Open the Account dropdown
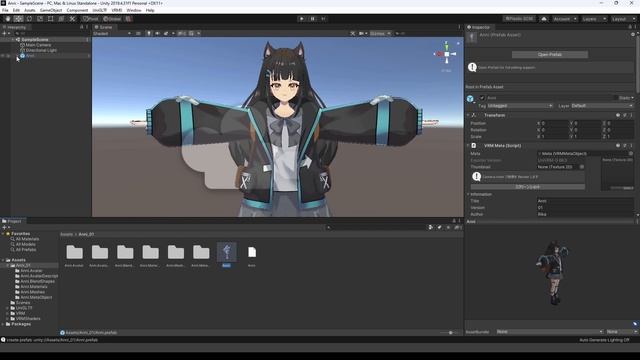 point(565,19)
